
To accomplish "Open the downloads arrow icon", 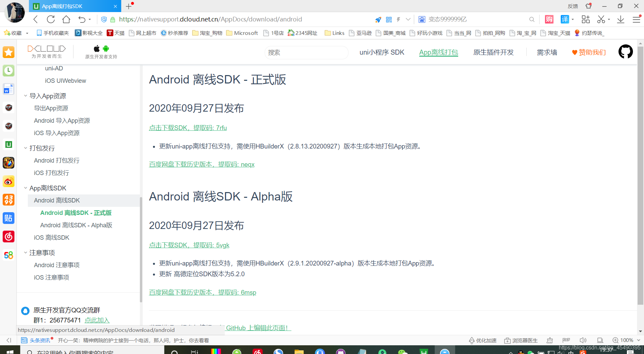I will click(x=621, y=19).
